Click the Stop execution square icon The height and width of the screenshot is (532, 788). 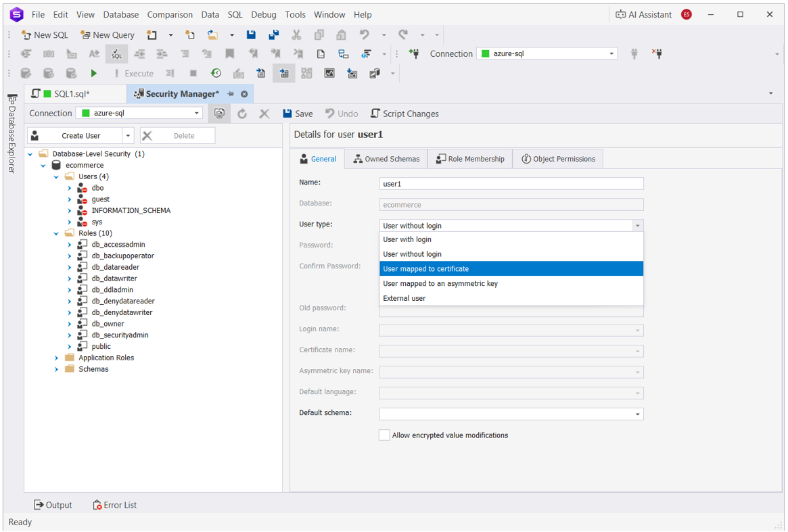tap(193, 74)
